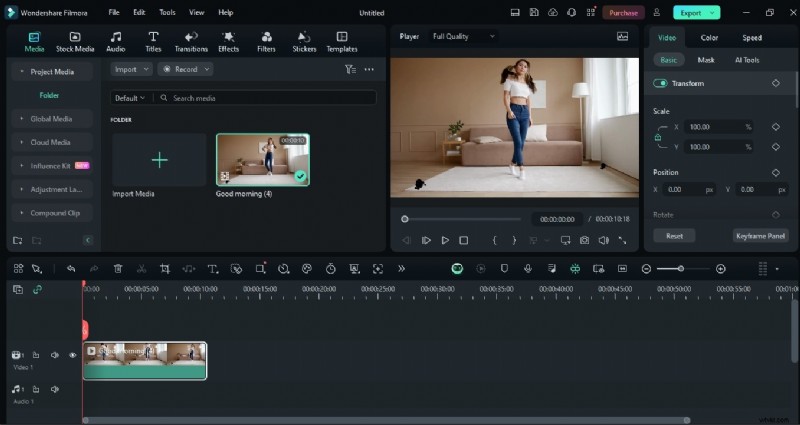This screenshot has width=800, height=425.
Task: Open the Full Quality dropdown
Action: click(x=463, y=36)
